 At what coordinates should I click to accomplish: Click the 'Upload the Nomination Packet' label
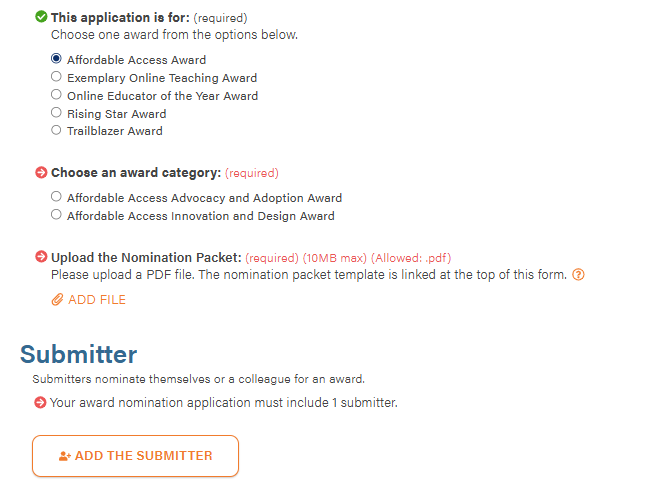[x=146, y=257]
